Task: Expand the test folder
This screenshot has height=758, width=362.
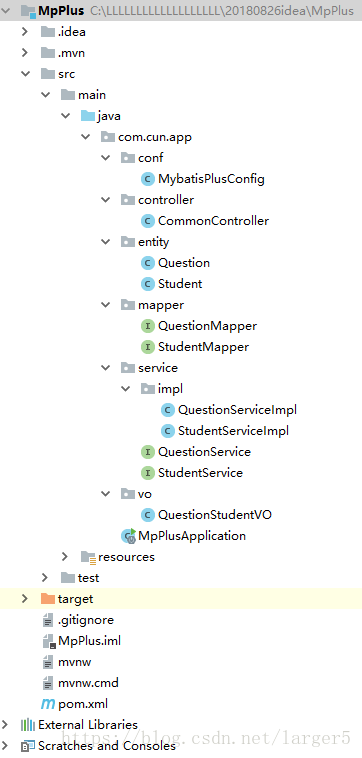Action: pos(45,578)
